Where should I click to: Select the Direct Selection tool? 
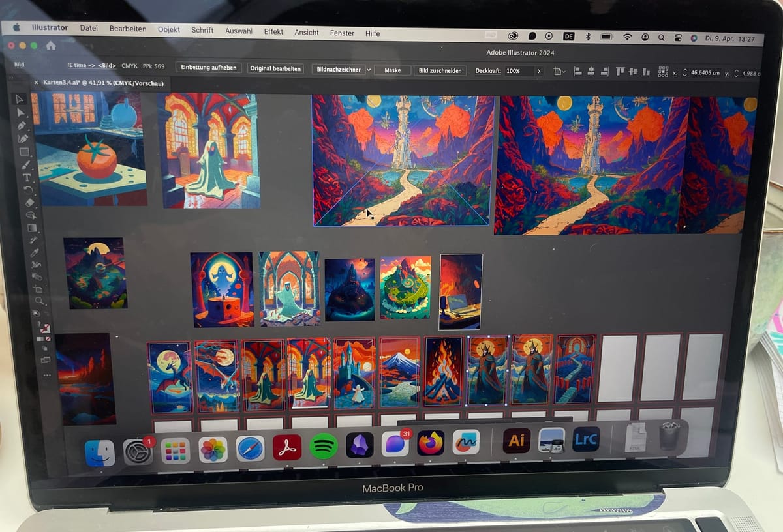(22, 112)
